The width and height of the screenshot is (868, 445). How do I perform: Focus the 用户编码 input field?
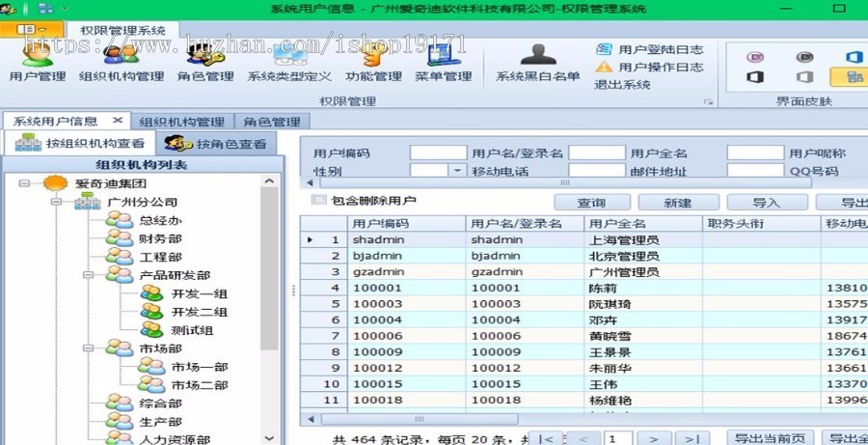tap(439, 153)
